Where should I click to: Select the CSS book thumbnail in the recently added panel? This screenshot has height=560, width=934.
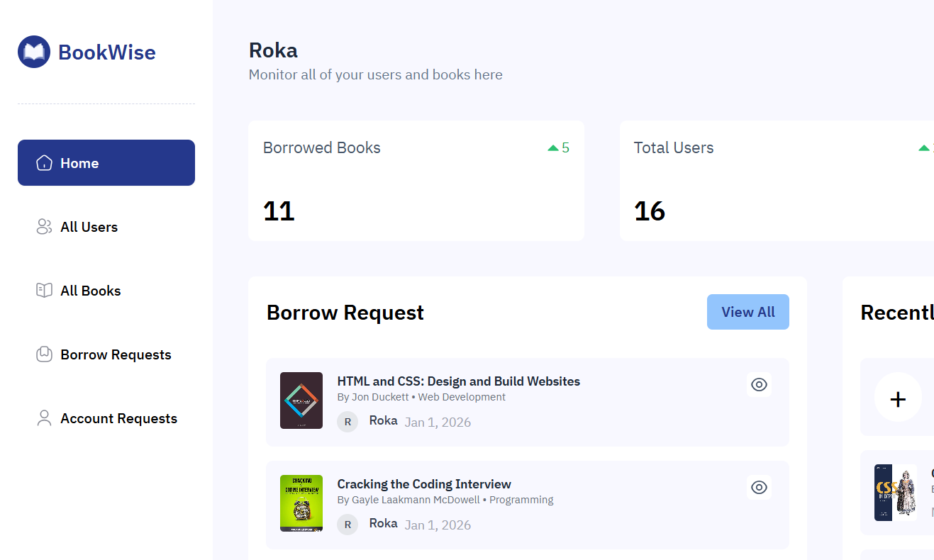pyautogui.click(x=896, y=492)
